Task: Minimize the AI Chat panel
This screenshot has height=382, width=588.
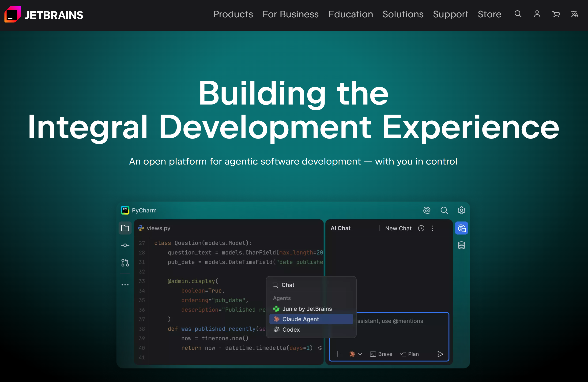Action: click(444, 228)
